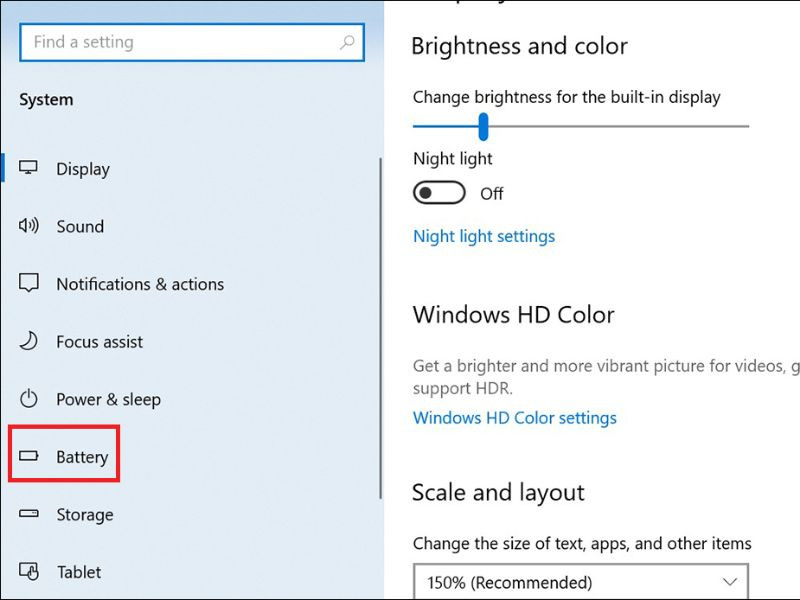This screenshot has height=600, width=800.
Task: Click the Sound speaker icon
Action: coord(29,225)
